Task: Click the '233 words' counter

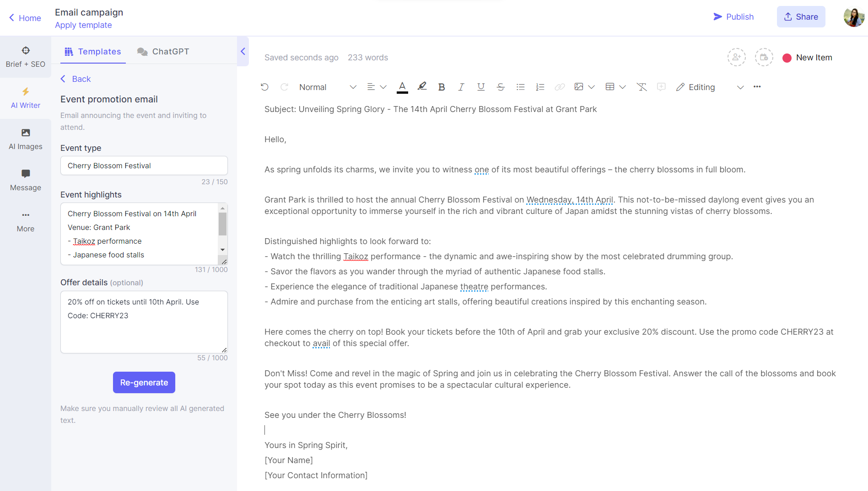Action: (368, 58)
